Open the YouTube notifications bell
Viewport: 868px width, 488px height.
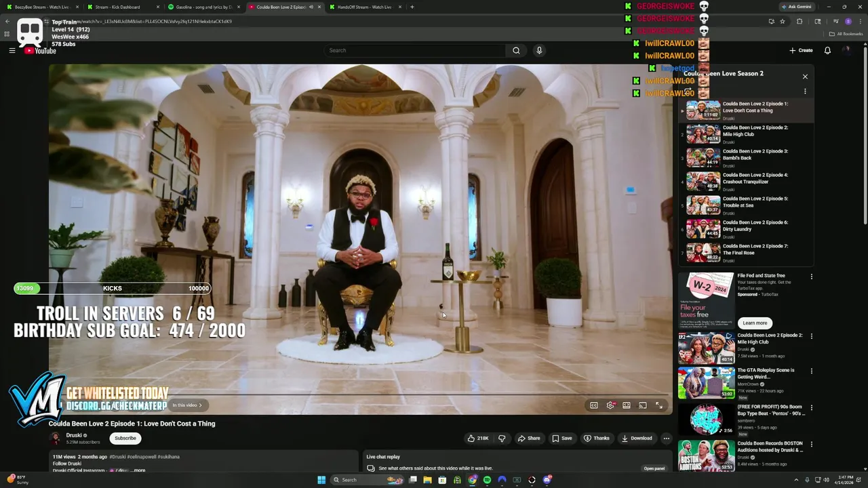click(827, 50)
